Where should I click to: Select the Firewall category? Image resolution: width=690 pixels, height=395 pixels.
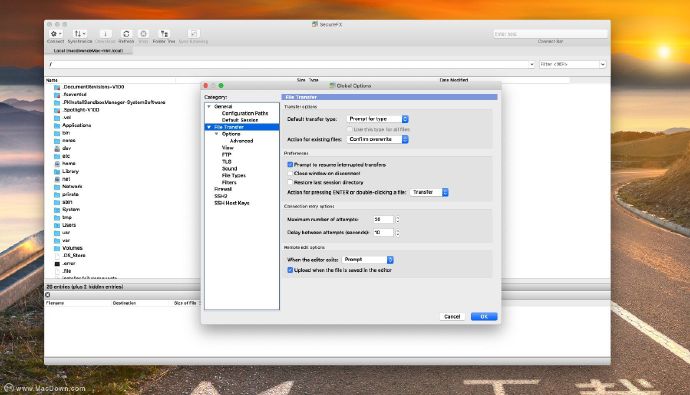(x=223, y=189)
